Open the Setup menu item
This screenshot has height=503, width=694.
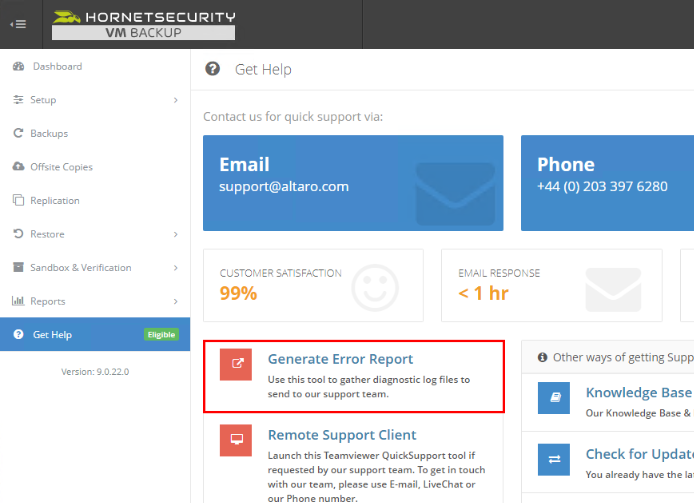[x=95, y=100]
